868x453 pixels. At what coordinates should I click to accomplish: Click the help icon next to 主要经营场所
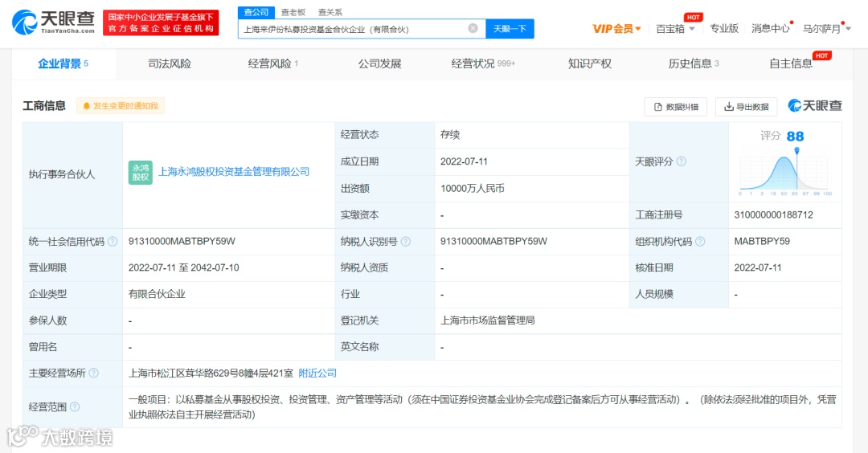[93, 373]
